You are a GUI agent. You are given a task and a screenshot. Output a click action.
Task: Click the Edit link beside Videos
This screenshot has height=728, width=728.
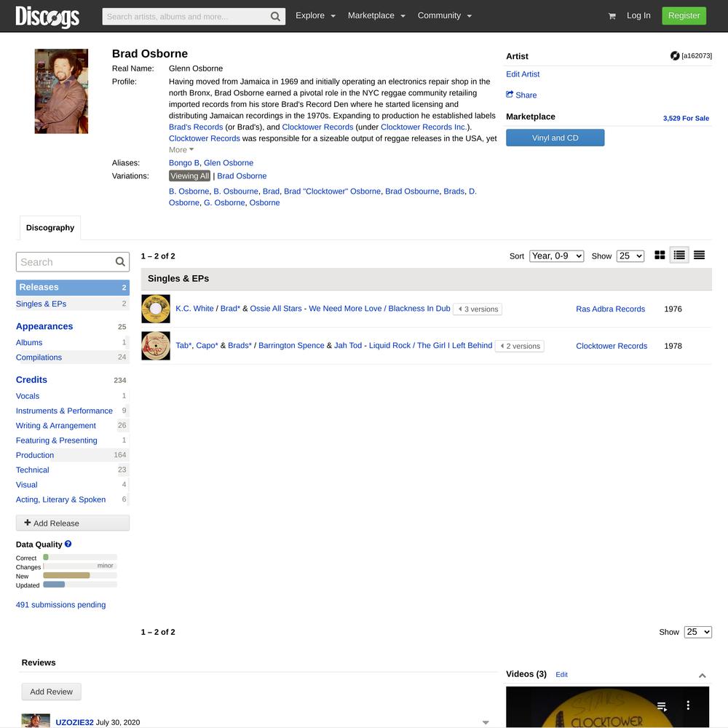click(x=561, y=674)
